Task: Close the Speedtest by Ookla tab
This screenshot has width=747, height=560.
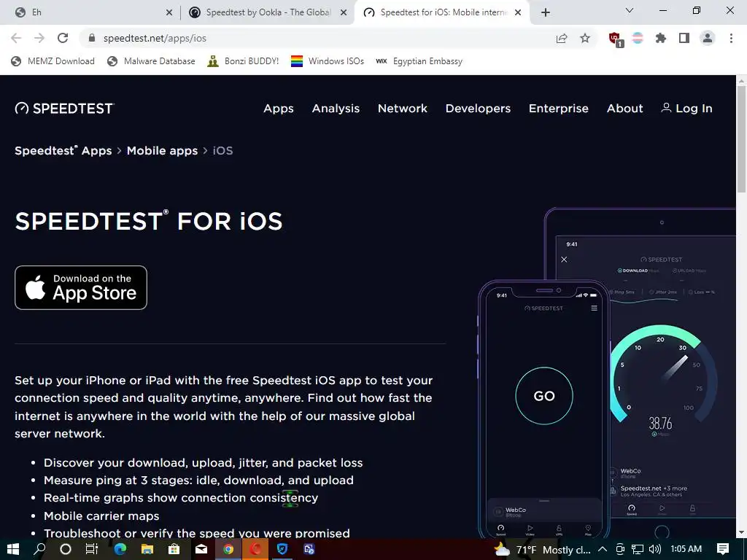Action: [344, 12]
